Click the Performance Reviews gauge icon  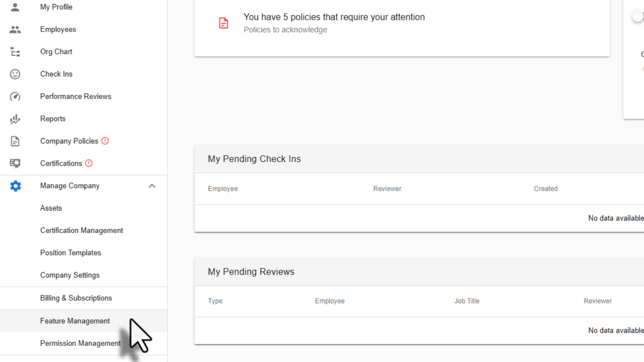click(x=15, y=97)
